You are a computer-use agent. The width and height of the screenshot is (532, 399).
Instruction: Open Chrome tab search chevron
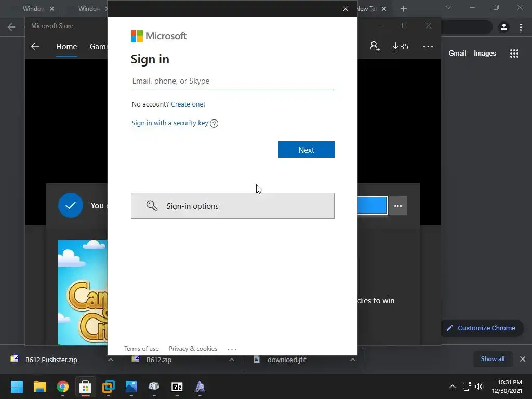pos(448,7)
